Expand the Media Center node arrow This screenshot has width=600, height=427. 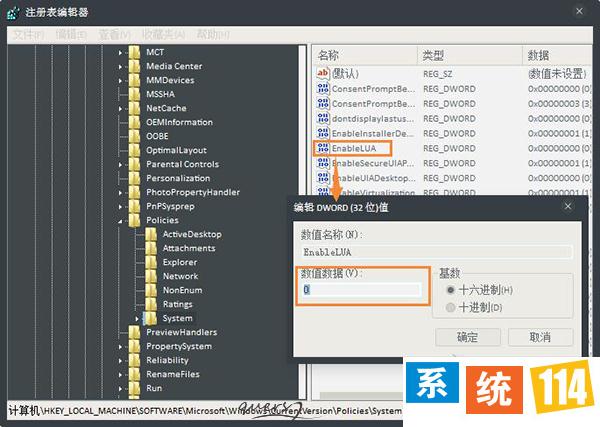coord(120,67)
